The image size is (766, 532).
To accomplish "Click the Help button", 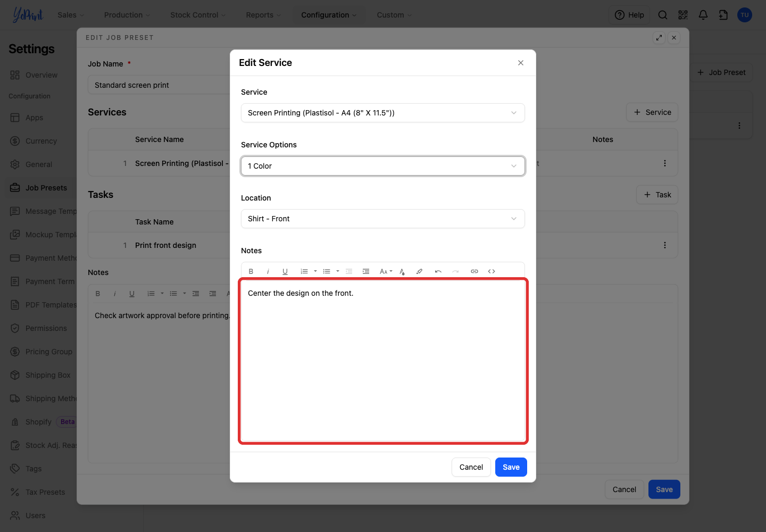I will click(629, 15).
